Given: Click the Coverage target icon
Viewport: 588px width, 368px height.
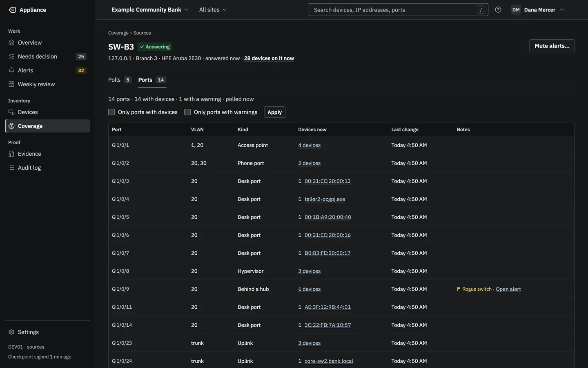Looking at the screenshot, I should pos(11,126).
